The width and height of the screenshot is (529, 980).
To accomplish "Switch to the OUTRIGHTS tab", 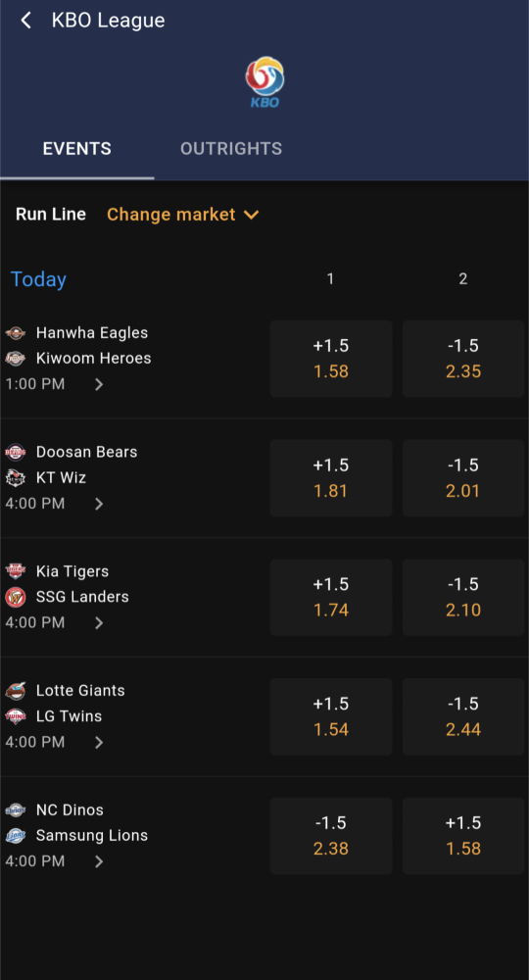I will pos(231,149).
